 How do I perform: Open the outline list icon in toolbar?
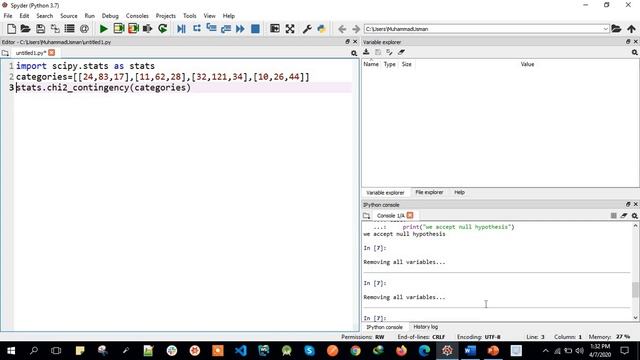pos(70,29)
